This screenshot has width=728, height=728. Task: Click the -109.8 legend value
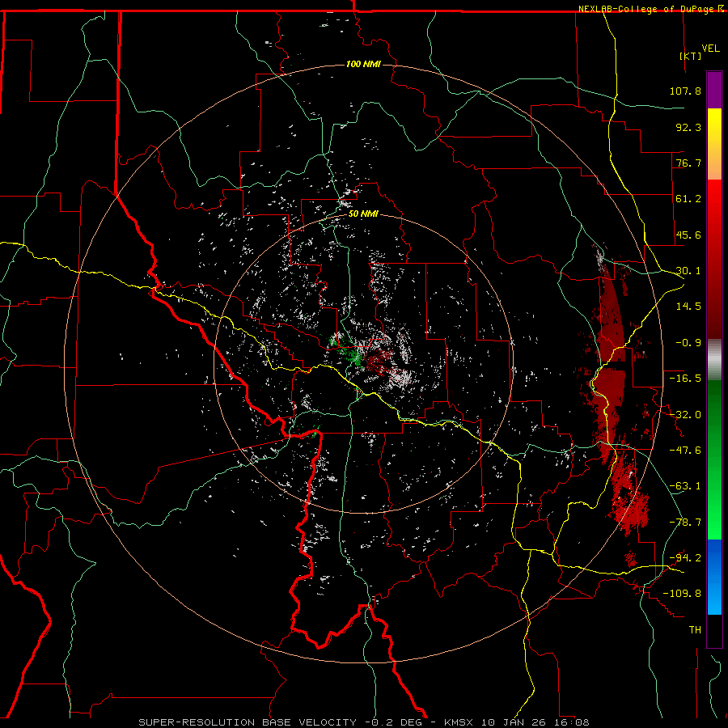coord(682,594)
